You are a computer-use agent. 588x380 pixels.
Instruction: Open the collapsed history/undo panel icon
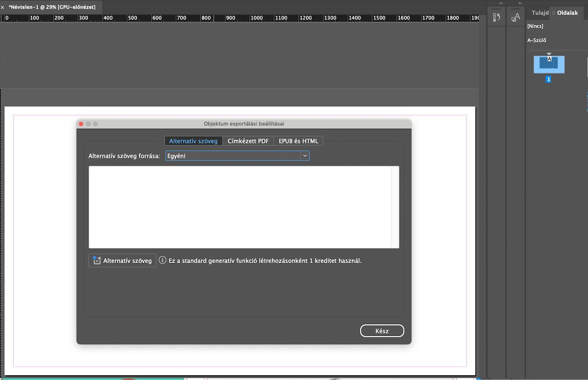[496, 17]
